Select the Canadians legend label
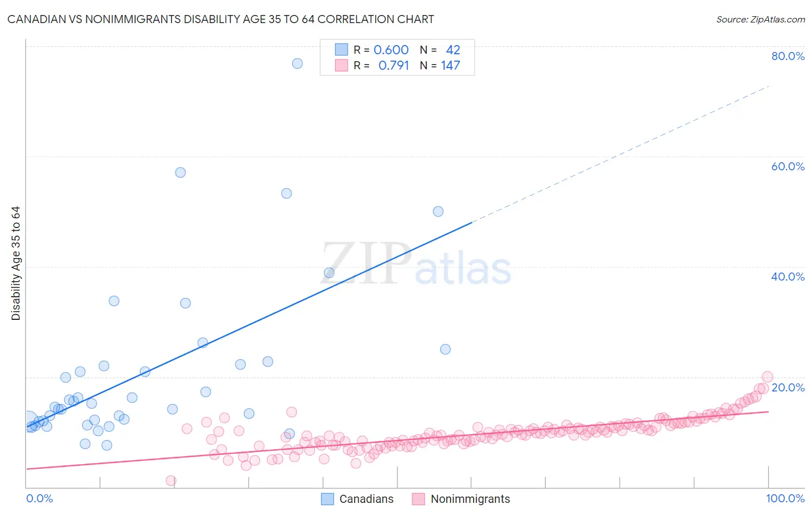The image size is (812, 515). 366,499
